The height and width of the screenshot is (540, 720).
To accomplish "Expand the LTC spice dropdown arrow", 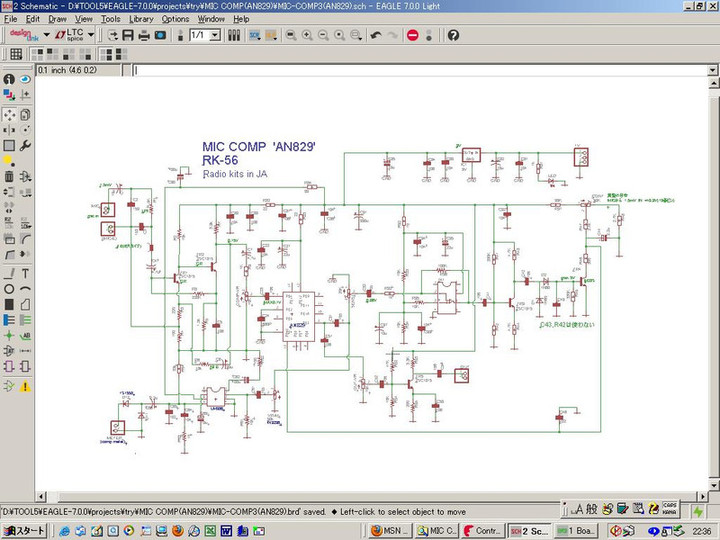I will (91, 35).
